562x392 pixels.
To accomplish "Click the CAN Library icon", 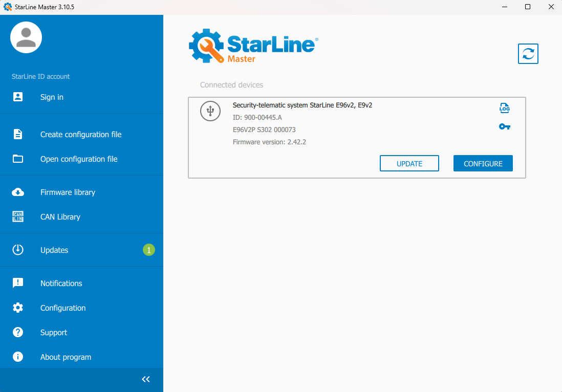I will click(18, 217).
